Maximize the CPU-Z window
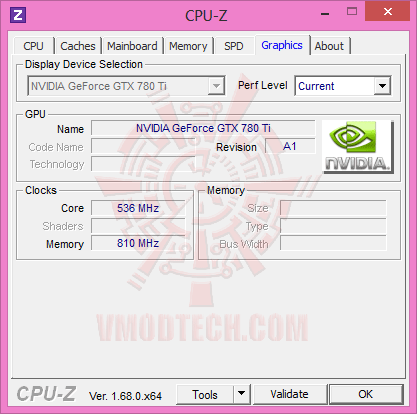The width and height of the screenshot is (417, 414). 352,12
